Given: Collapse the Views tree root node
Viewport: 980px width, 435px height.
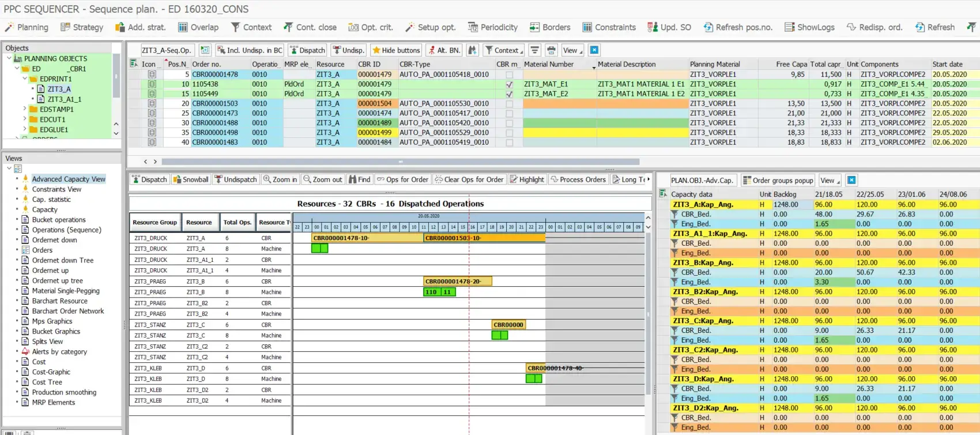Looking at the screenshot, I should coord(9,168).
